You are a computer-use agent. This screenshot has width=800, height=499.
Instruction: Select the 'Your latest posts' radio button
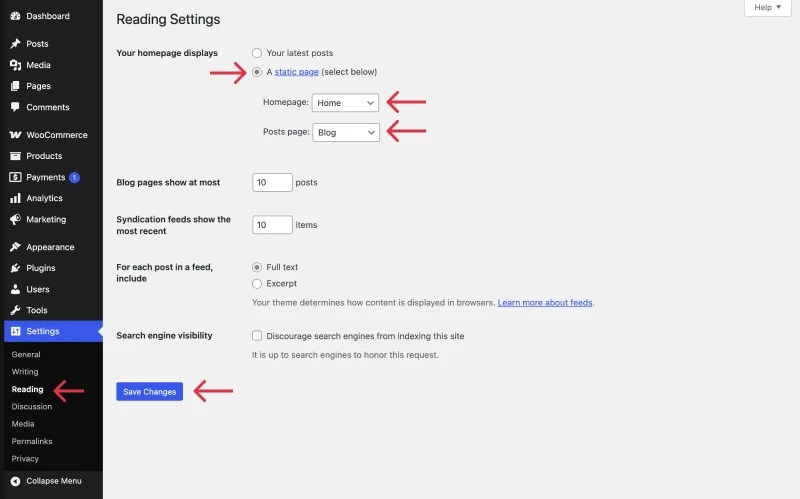coord(258,53)
